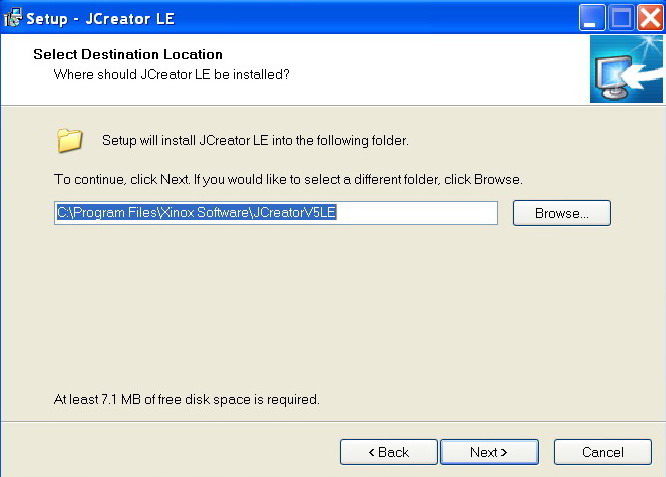Image resolution: width=666 pixels, height=477 pixels.
Task: Cancel the JCreator LE installation
Action: pos(602,452)
